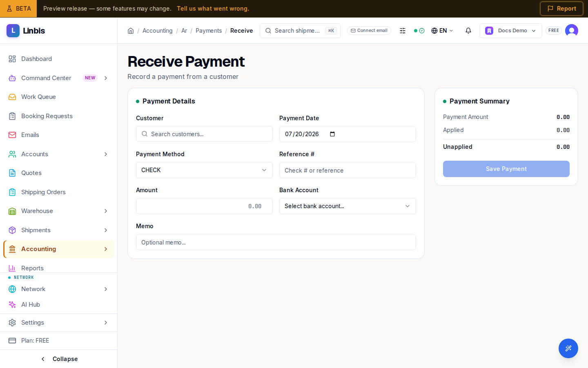588x368 pixels.
Task: Expand the Warehouse sidebar section
Action: click(106, 211)
